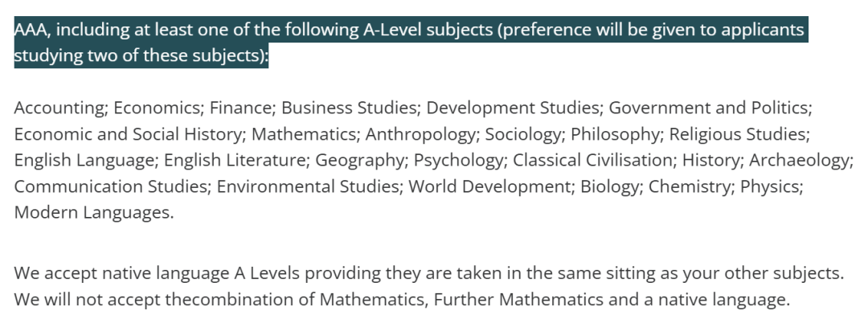Click the word 'Psychology'

(x=459, y=161)
